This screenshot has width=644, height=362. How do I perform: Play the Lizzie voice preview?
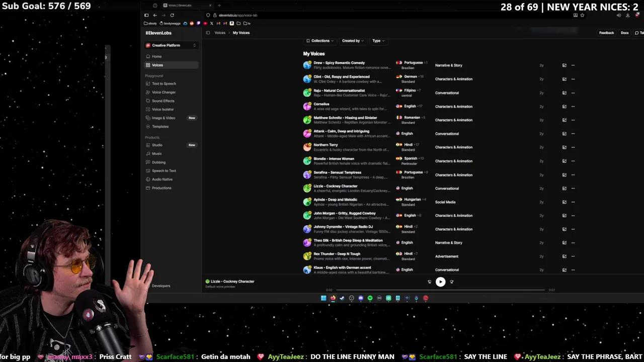(440, 282)
